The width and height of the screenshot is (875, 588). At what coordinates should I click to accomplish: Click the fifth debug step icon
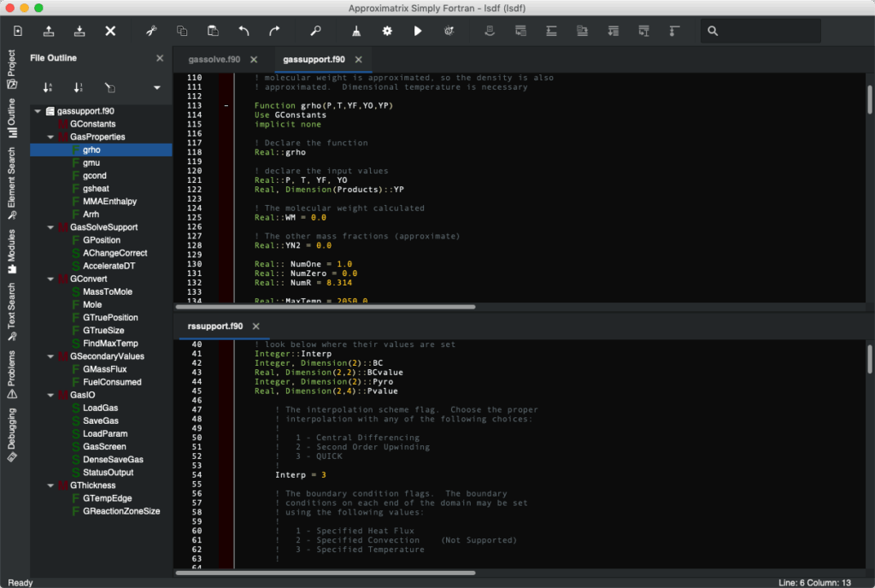tap(614, 32)
